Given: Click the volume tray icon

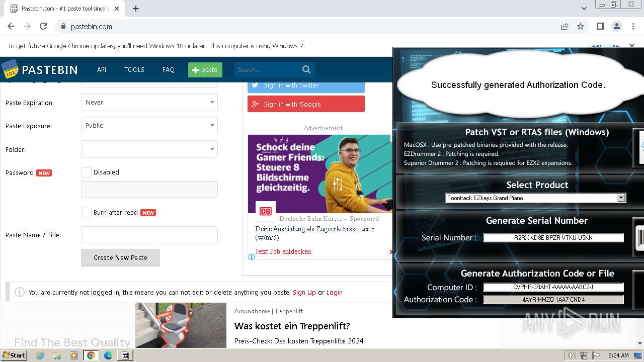Looking at the screenshot, I should (x=572, y=355).
